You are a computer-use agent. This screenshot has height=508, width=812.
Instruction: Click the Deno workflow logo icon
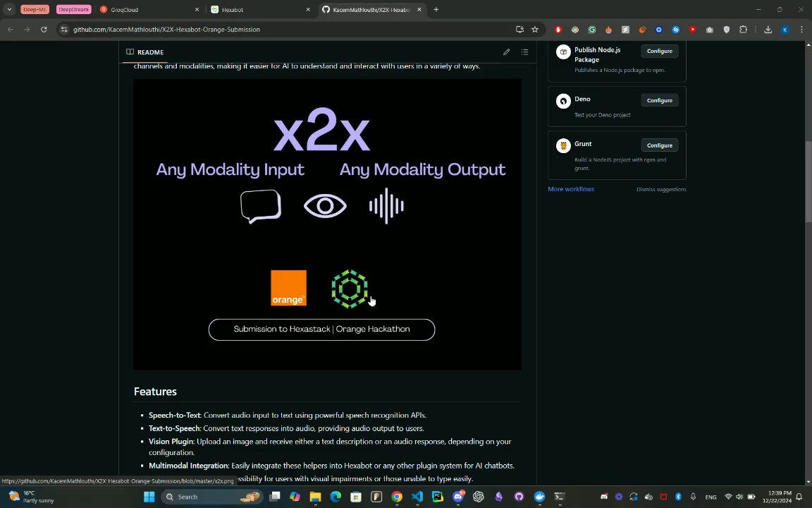[x=563, y=101]
